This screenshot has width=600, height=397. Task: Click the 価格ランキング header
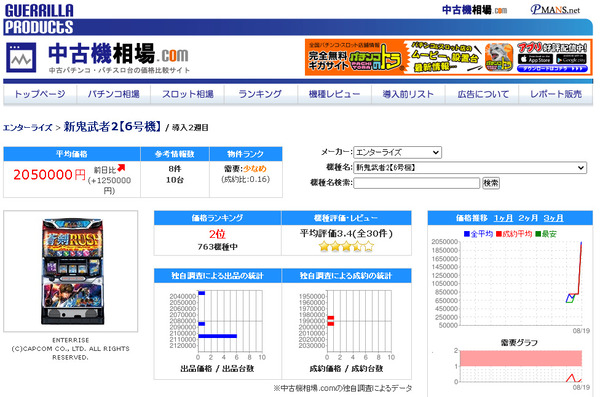pos(217,218)
